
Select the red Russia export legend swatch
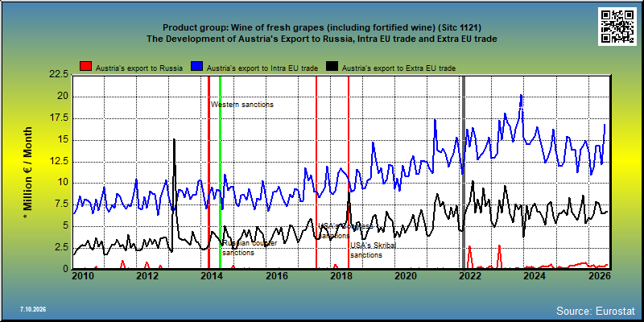point(86,66)
